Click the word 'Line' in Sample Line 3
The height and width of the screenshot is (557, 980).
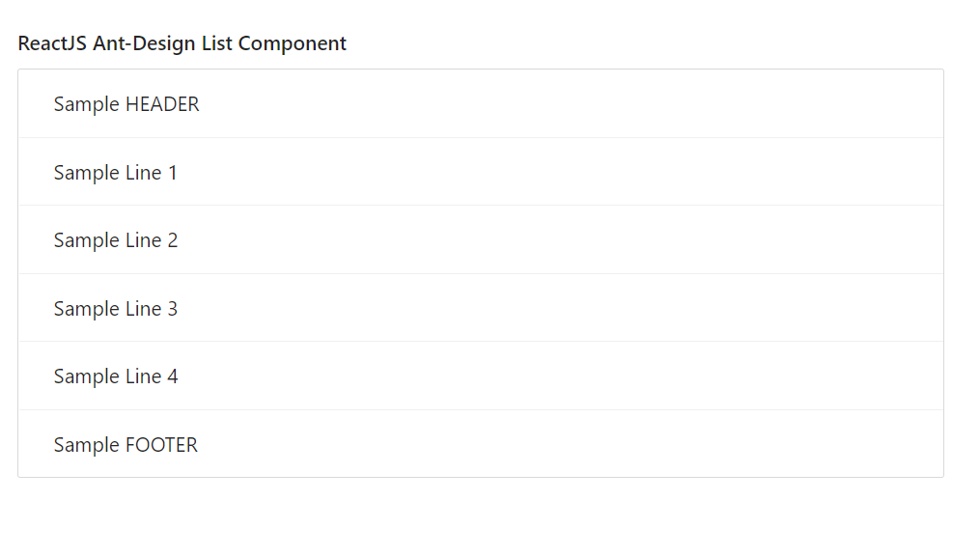(143, 309)
